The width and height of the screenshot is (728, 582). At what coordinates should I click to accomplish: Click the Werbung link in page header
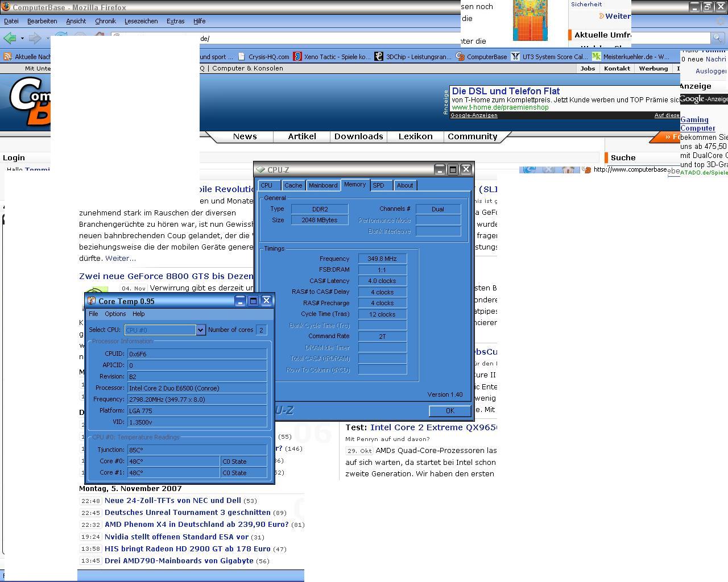click(x=653, y=68)
